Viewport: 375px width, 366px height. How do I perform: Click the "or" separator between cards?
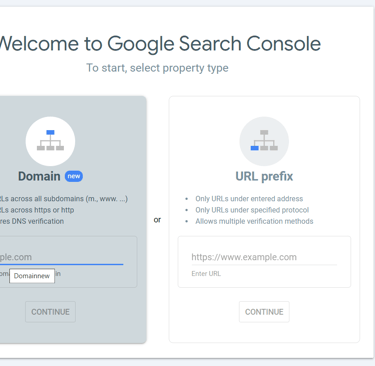(157, 220)
